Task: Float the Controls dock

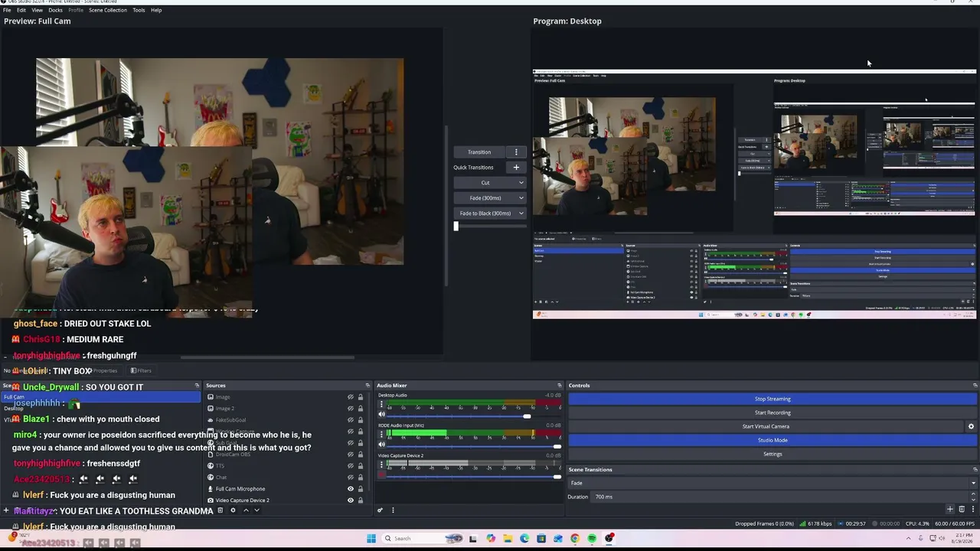Action: [x=975, y=386]
